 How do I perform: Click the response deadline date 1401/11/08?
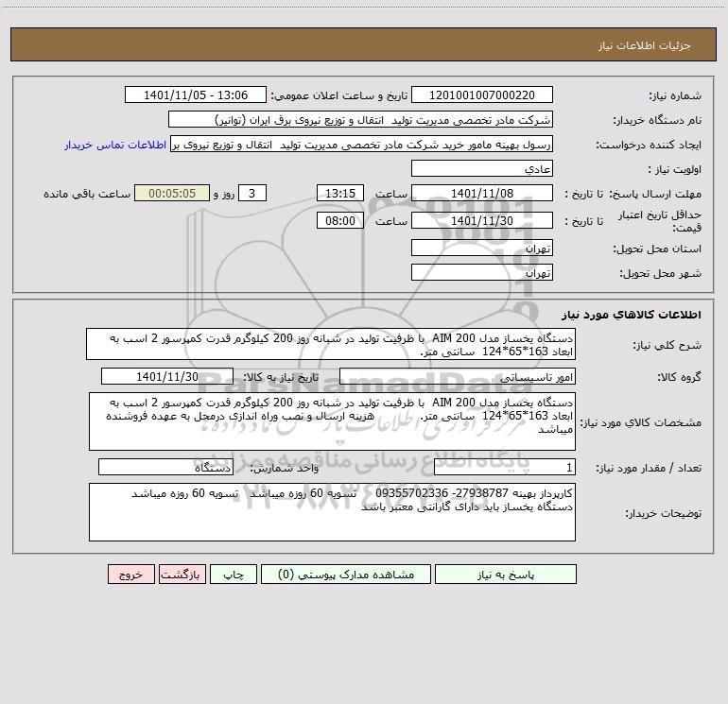click(482, 193)
